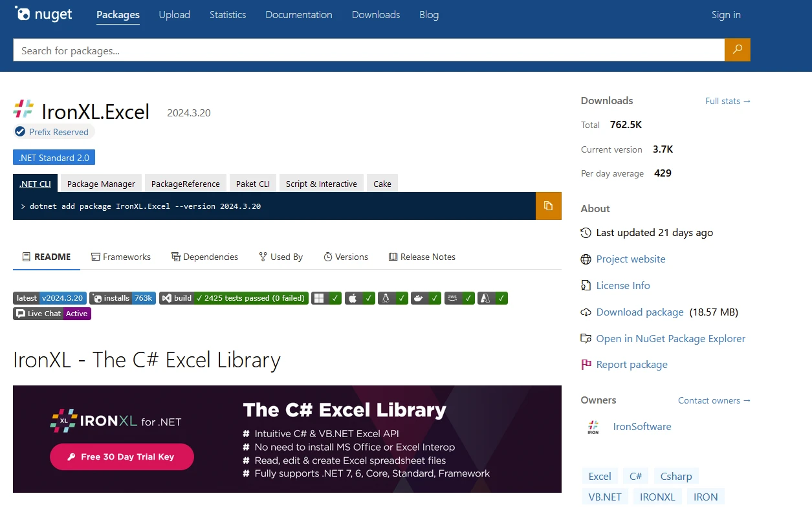Click the IronSoftware owner avatar

593,427
